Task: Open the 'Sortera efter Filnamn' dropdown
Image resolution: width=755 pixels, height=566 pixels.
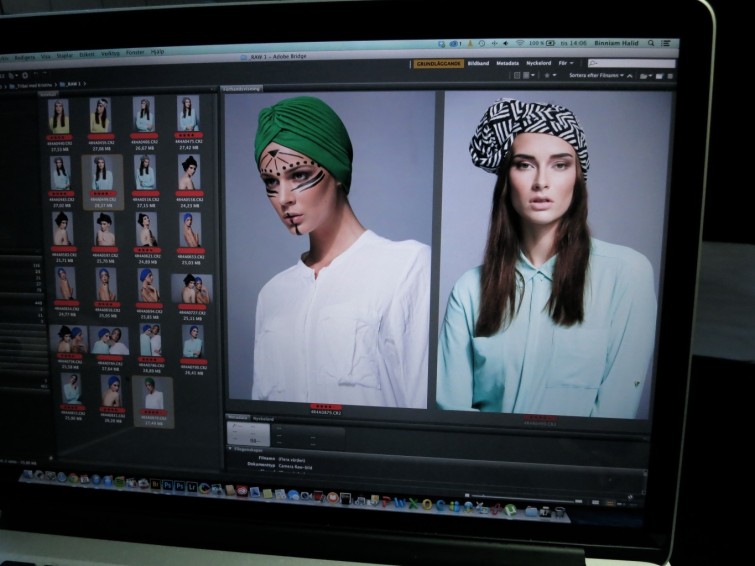Action: (x=596, y=76)
